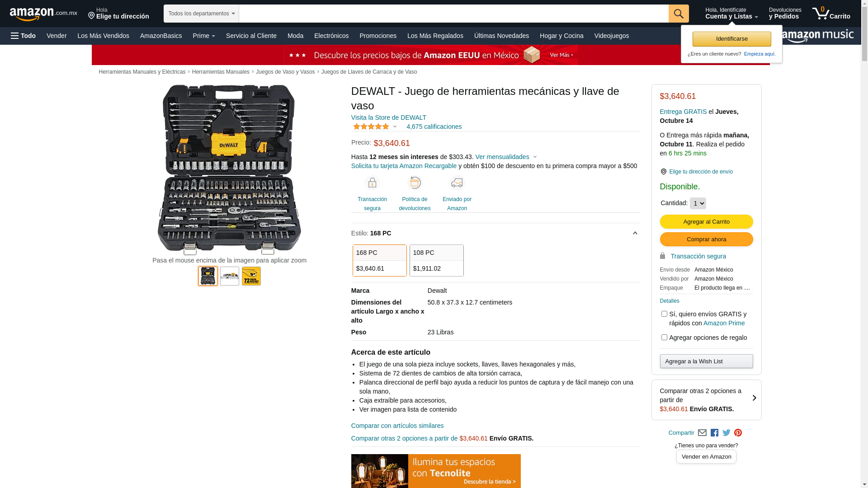Select the 108 PC style option
This screenshot has width=868, height=488.
click(437, 260)
